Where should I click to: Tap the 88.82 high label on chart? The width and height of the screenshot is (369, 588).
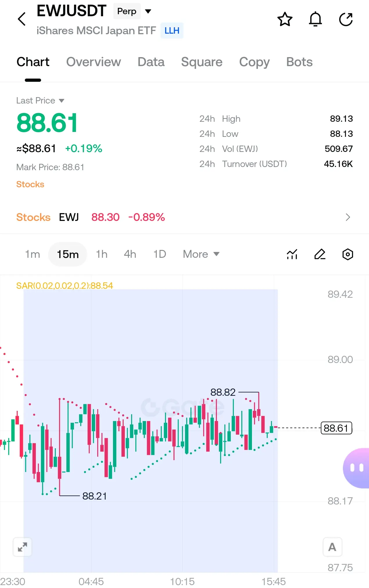click(223, 392)
